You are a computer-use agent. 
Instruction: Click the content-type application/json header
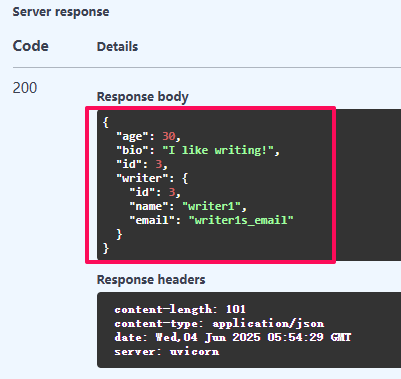(x=219, y=323)
